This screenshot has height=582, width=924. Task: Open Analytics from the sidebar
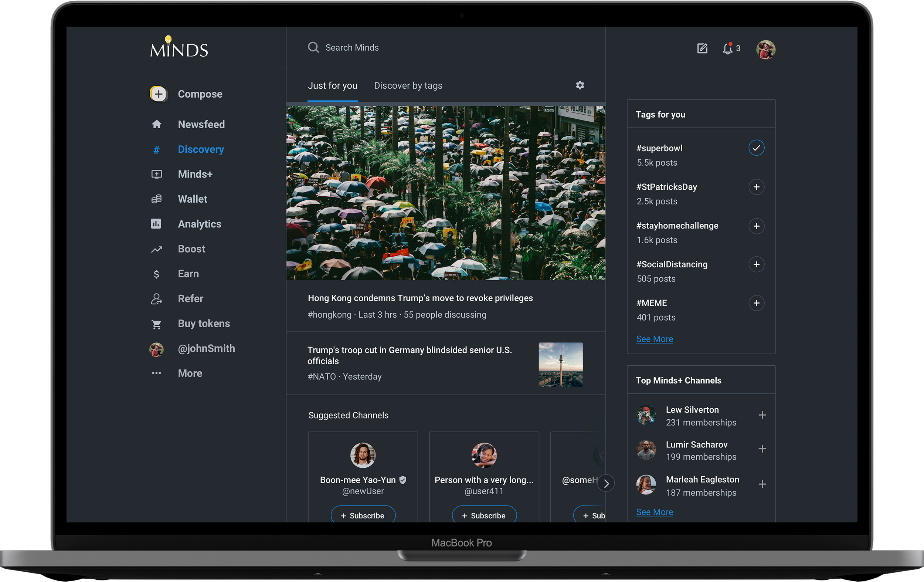[199, 224]
